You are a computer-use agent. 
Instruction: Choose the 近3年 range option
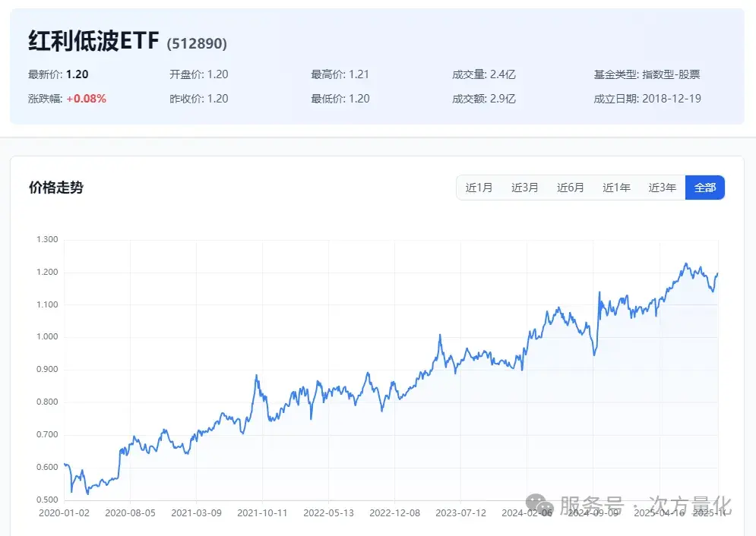click(662, 188)
